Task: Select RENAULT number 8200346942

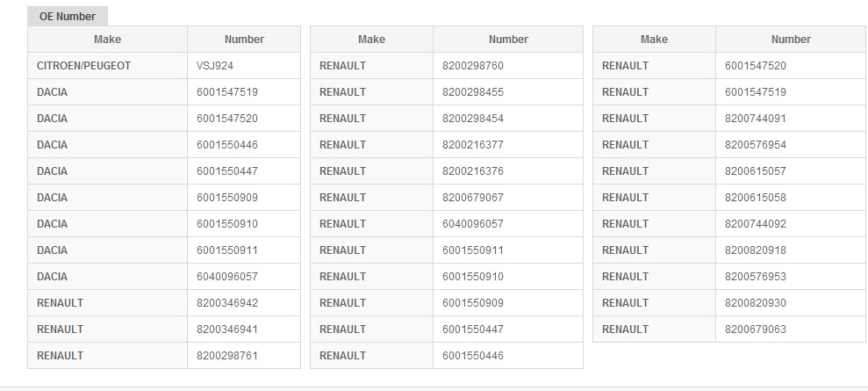Action: click(227, 303)
